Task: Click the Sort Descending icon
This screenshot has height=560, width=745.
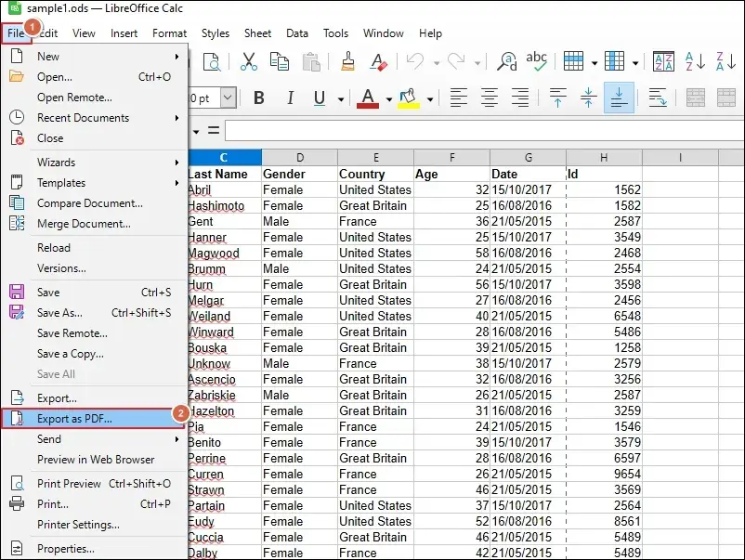Action: [x=726, y=61]
